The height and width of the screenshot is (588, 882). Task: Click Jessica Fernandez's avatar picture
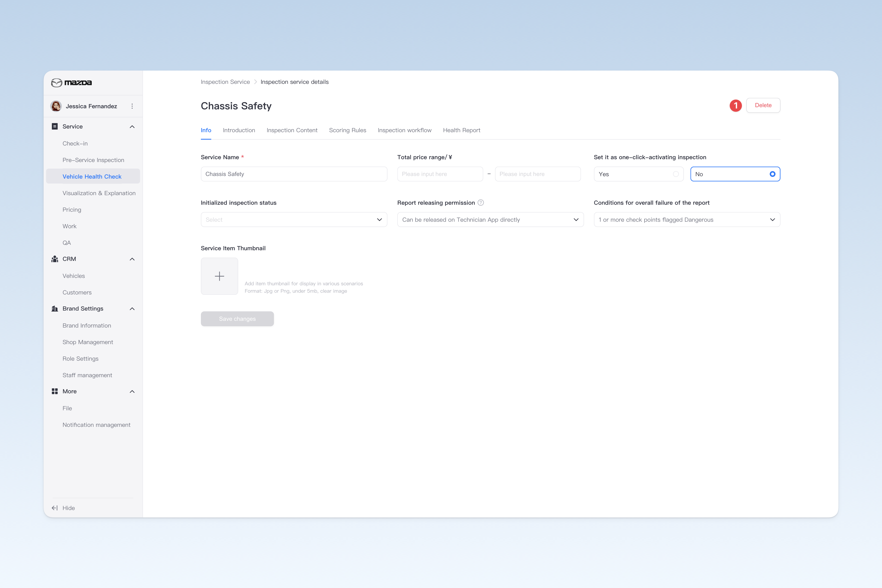coord(56,106)
